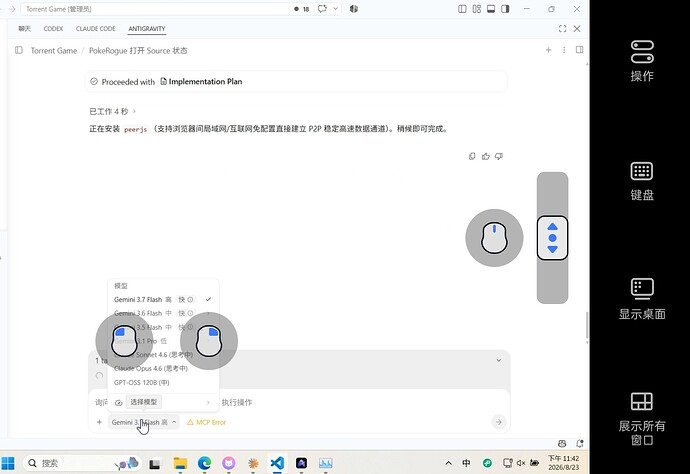Toggle bottom panel layout icon in title bar
690x474 pixels.
(x=491, y=9)
